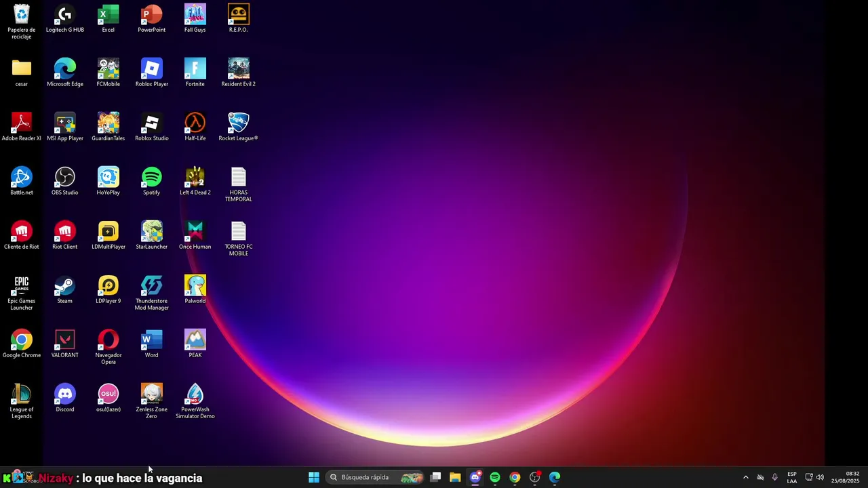Viewport: 868px width, 488px height.
Task: Show hidden system tray icons
Action: click(x=746, y=477)
